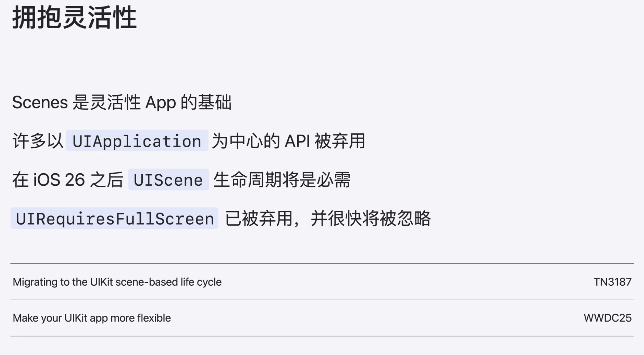The width and height of the screenshot is (644, 355).
Task: Select the UIApplication code tag
Action: (x=137, y=141)
